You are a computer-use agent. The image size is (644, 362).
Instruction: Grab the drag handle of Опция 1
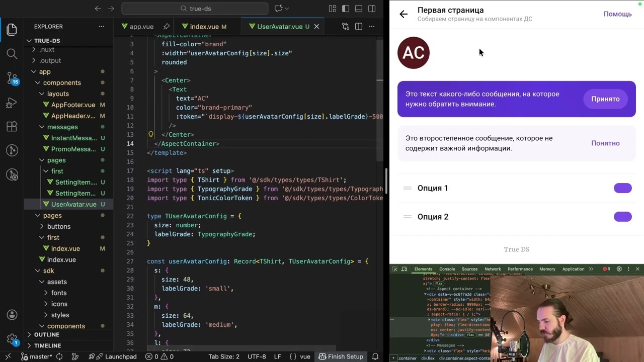coord(408,188)
